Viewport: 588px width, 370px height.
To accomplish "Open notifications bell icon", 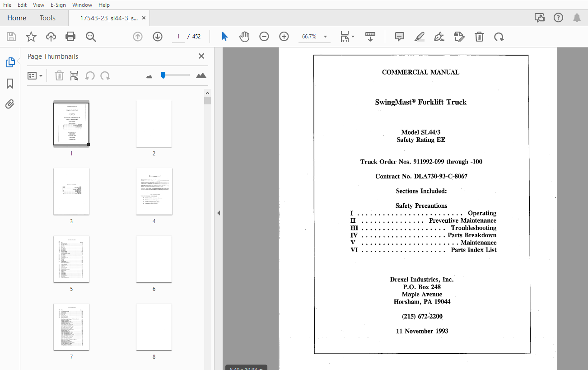I will point(577,18).
